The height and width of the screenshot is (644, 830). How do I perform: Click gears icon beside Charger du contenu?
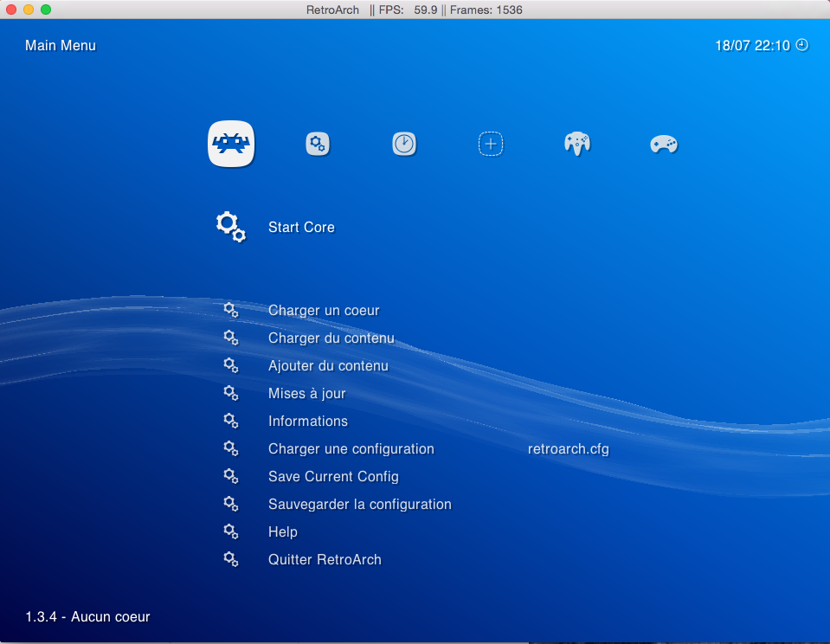pos(231,338)
